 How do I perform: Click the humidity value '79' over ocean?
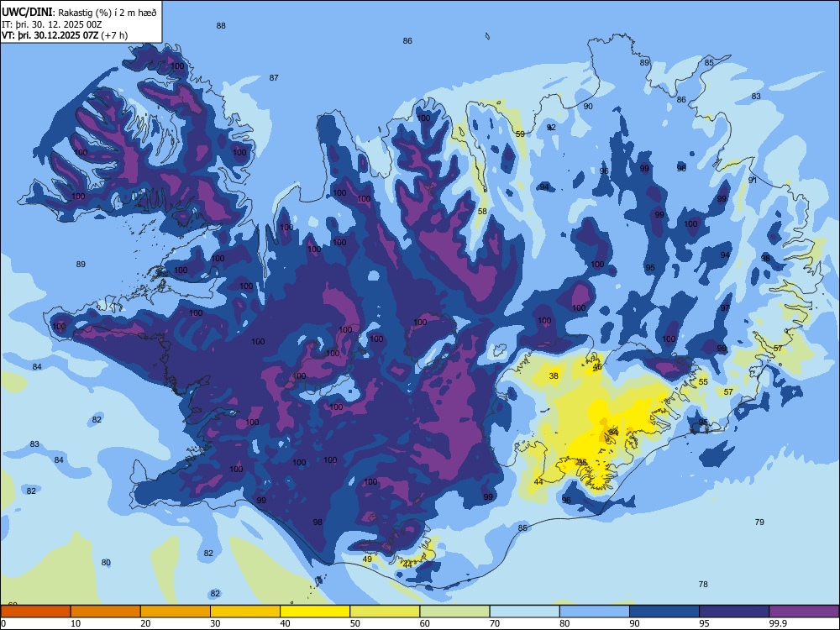[759, 522]
